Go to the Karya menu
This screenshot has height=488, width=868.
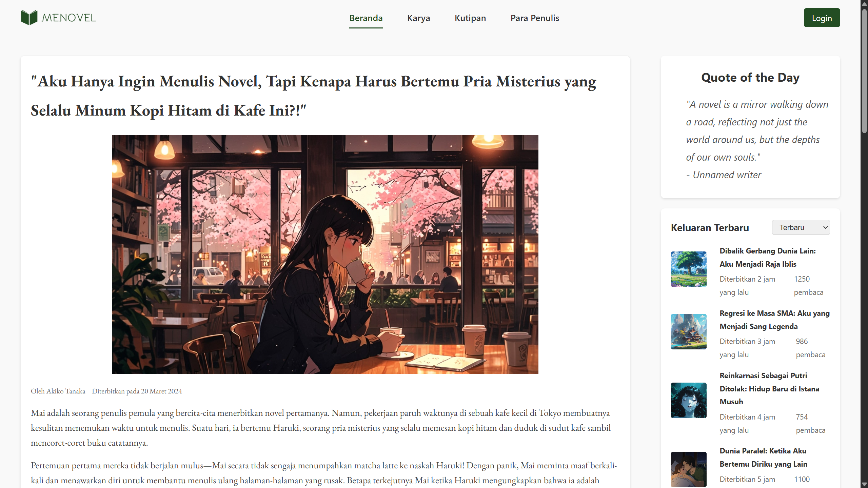pos(418,18)
